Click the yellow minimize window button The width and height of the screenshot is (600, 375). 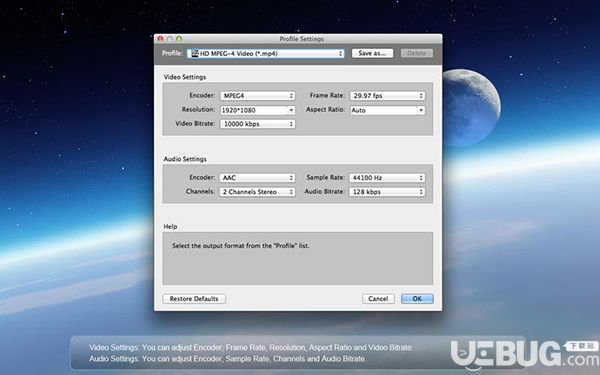tap(170, 39)
